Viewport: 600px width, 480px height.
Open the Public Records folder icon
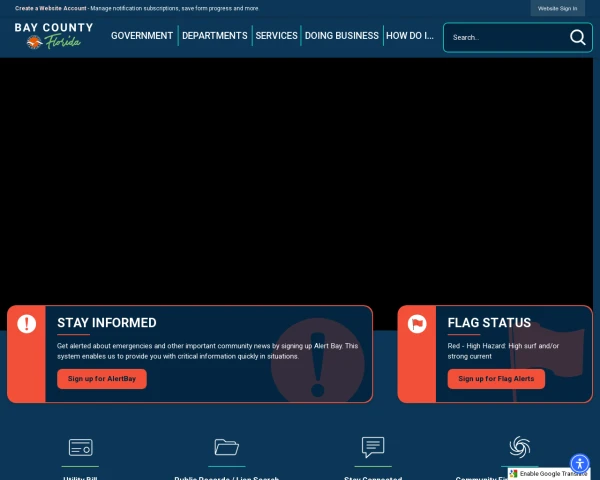point(227,447)
